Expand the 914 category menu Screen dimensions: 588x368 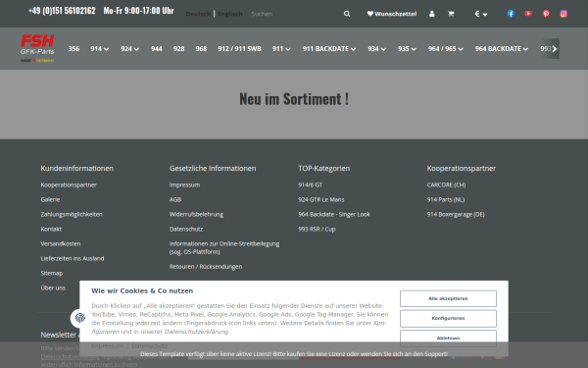pos(100,49)
